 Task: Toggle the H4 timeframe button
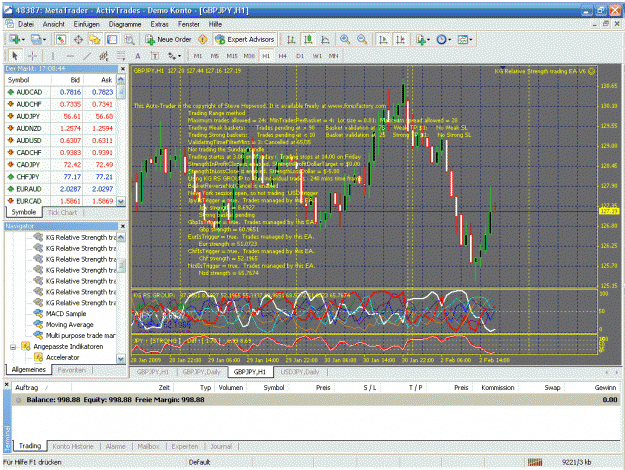click(x=283, y=56)
